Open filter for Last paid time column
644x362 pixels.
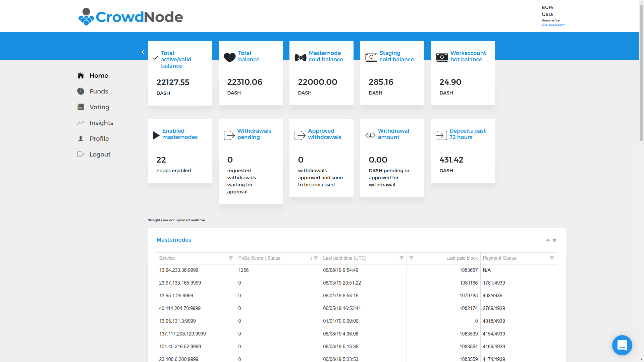(401, 258)
